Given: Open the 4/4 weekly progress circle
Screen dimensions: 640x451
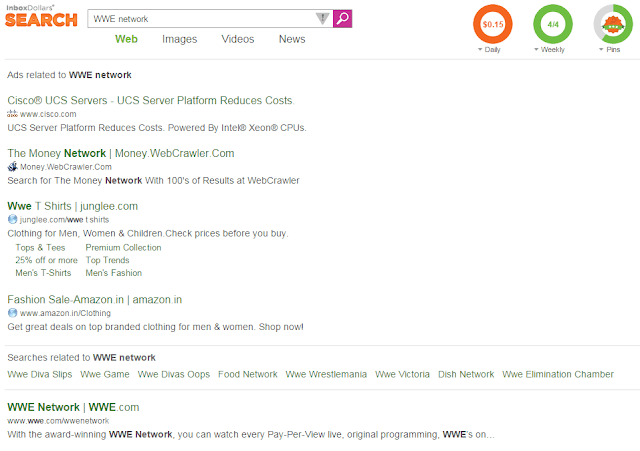Looking at the screenshot, I should tap(553, 24).
